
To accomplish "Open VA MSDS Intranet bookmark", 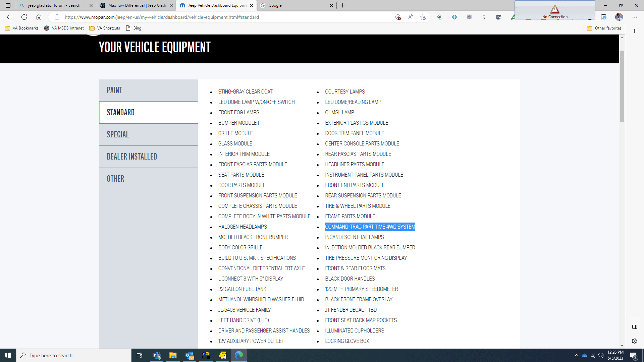I will [x=64, y=28].
